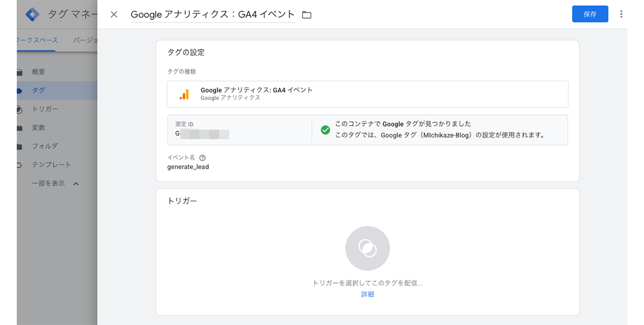Open the three-dot more options menu

coord(621,14)
